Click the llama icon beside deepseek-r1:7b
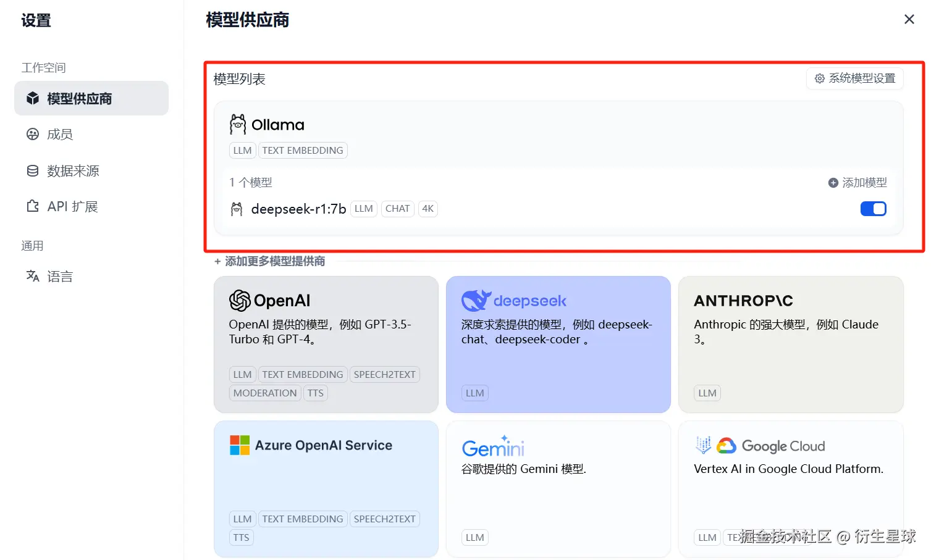 point(237,209)
